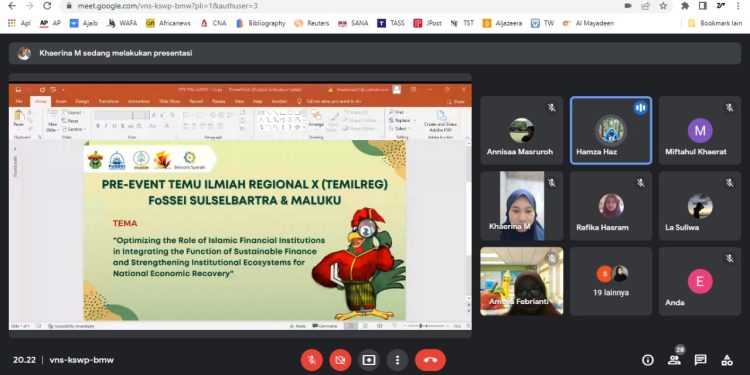The image size is (750, 375).
Task: Open the JPost bookmark
Action: click(x=428, y=23)
